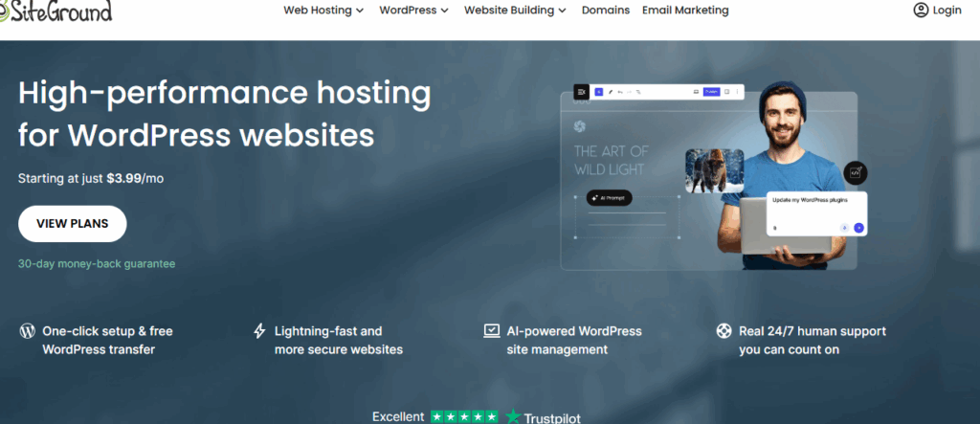Viewport: 980px width, 424px height.
Task: Click the blue send arrow in chat box
Action: point(858,228)
